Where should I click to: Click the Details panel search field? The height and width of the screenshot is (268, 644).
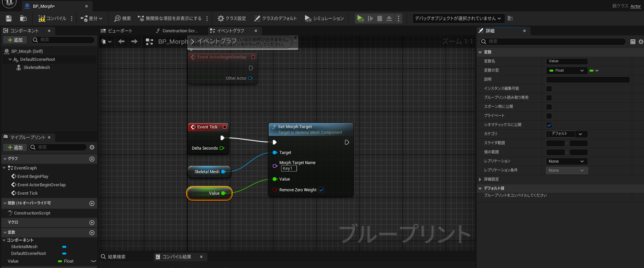(553, 41)
